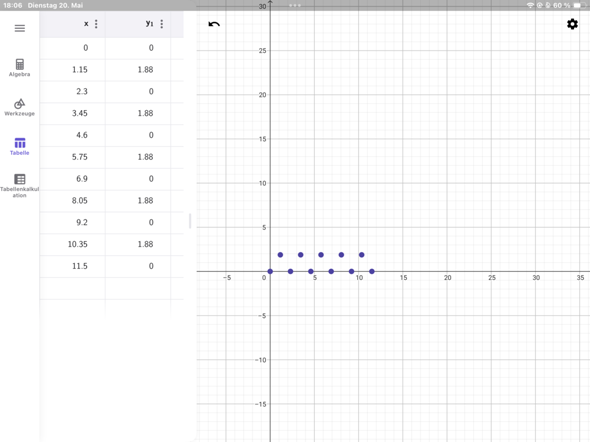
Task: Open the hamburger main menu
Action: tap(20, 28)
